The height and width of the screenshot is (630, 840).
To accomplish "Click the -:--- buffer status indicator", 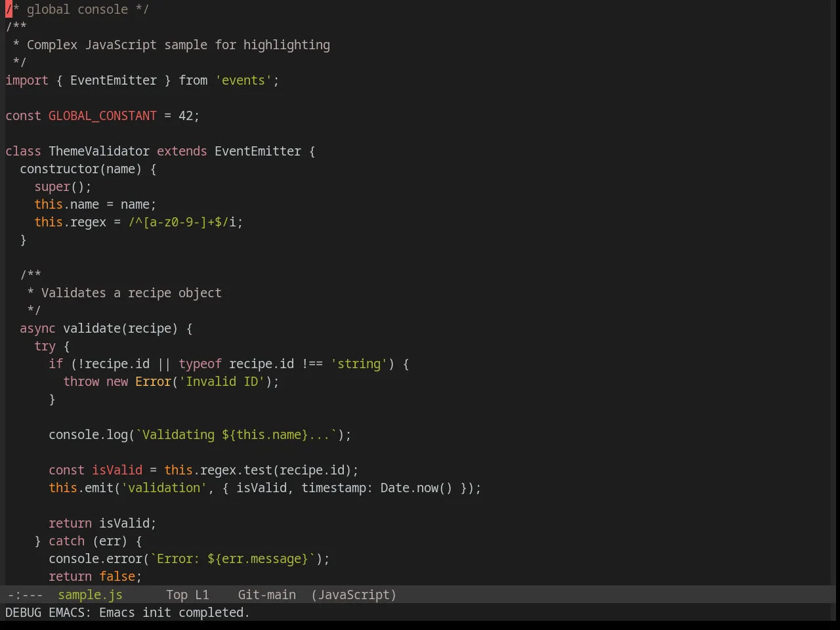I will 25,595.
